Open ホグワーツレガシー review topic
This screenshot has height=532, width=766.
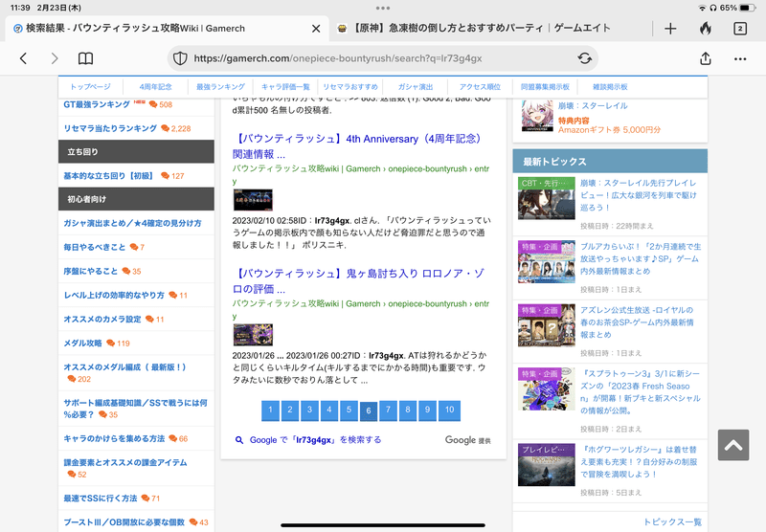(x=639, y=462)
